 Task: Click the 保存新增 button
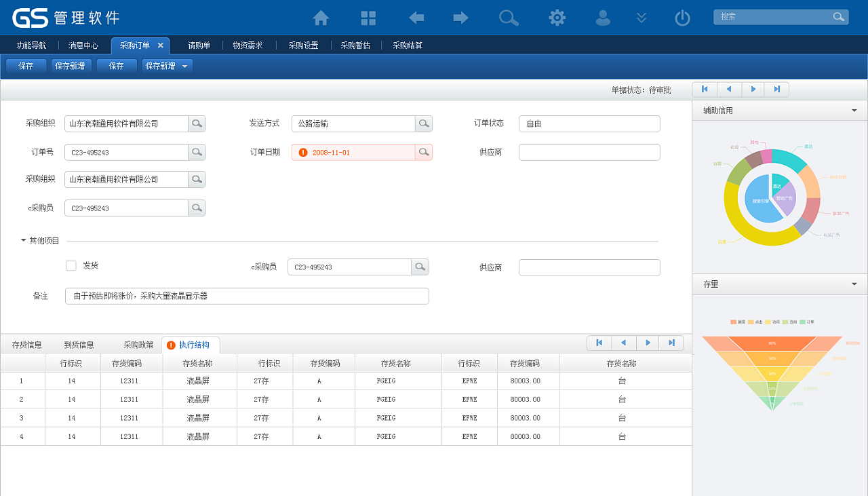[71, 66]
